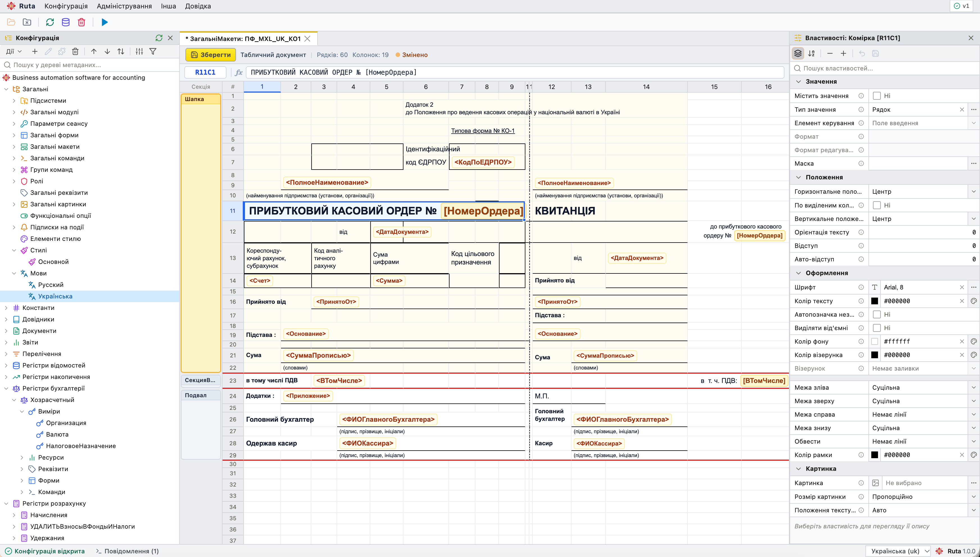Expand the 'Константи' tree node
Image resolution: width=980 pixels, height=557 pixels.
pyautogui.click(x=6, y=308)
